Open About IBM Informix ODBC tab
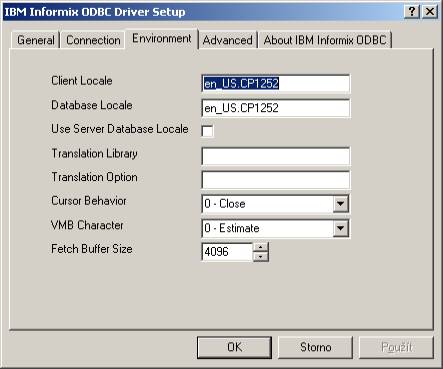The image size is (443, 369). 325,40
